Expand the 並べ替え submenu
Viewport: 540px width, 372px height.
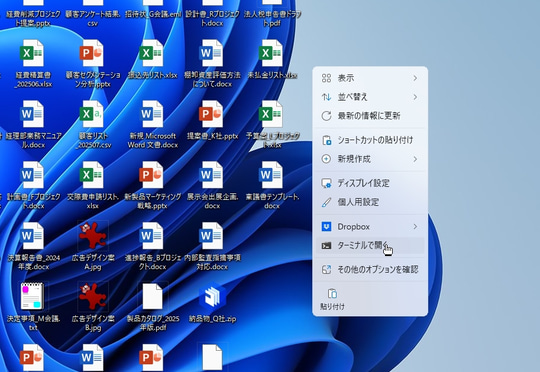(370, 97)
